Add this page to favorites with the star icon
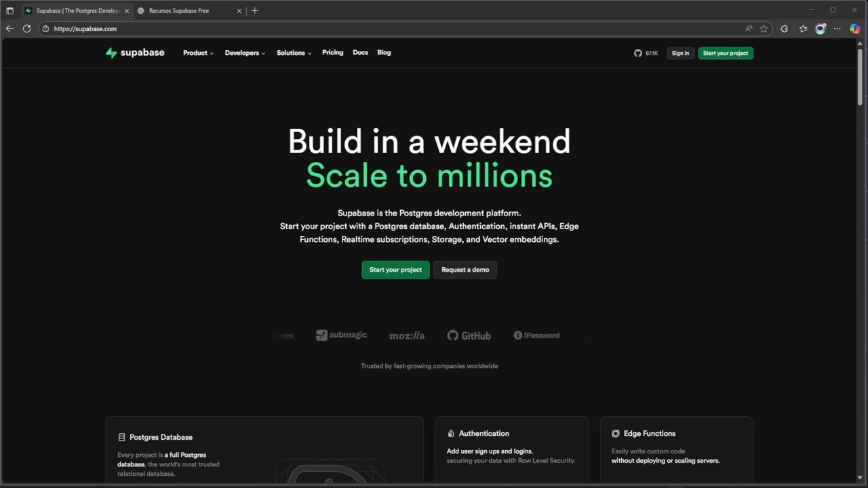Image resolution: width=868 pixels, height=488 pixels. point(764,28)
